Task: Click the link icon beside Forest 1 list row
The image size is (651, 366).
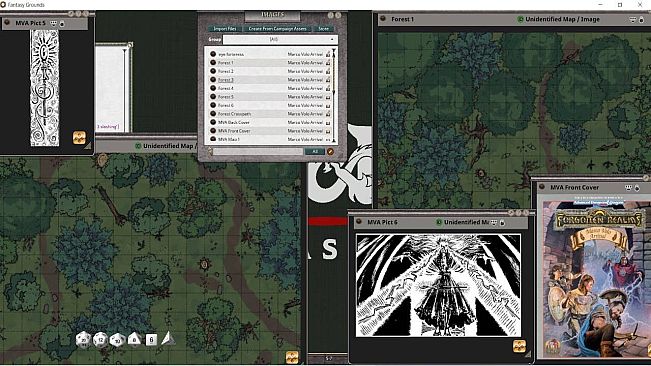Action: [x=213, y=63]
